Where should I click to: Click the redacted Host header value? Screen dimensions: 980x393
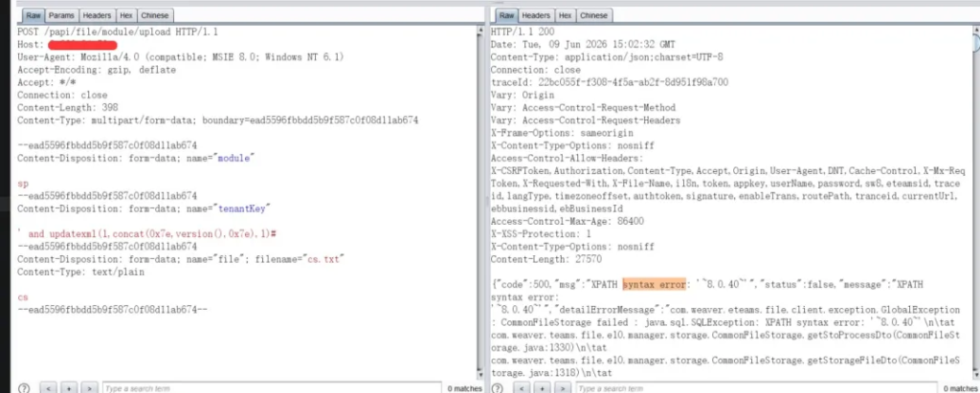pyautogui.click(x=82, y=44)
